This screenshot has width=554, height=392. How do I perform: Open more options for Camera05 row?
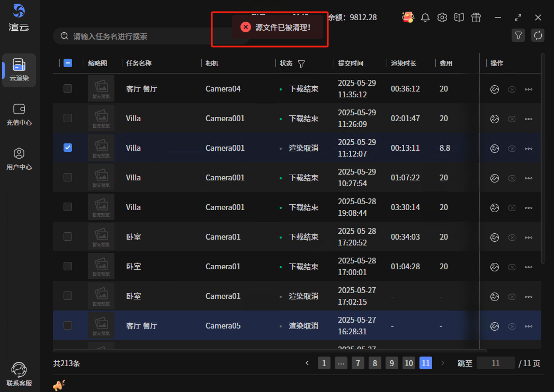click(x=528, y=326)
